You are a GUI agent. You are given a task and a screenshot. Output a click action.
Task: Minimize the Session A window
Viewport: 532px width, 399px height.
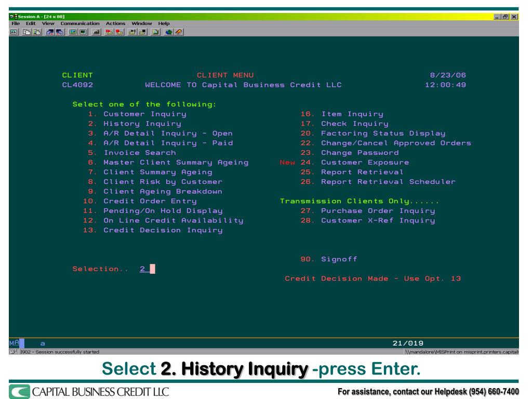tap(497, 17)
